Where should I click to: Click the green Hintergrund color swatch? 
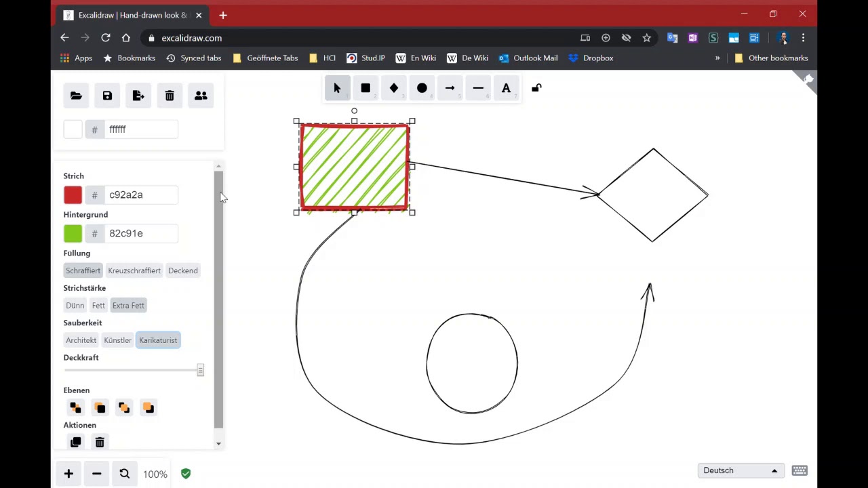(73, 234)
